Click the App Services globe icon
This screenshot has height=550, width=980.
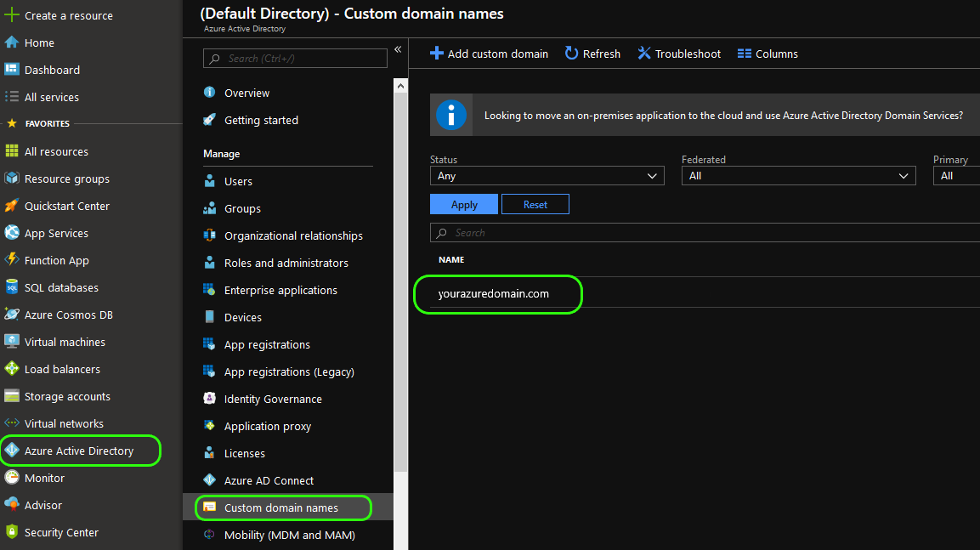point(11,233)
